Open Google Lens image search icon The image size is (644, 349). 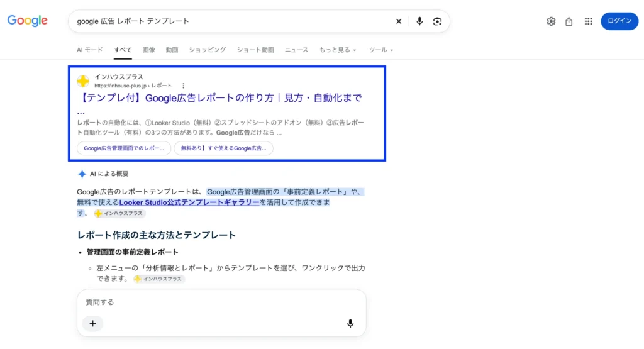pyautogui.click(x=438, y=21)
